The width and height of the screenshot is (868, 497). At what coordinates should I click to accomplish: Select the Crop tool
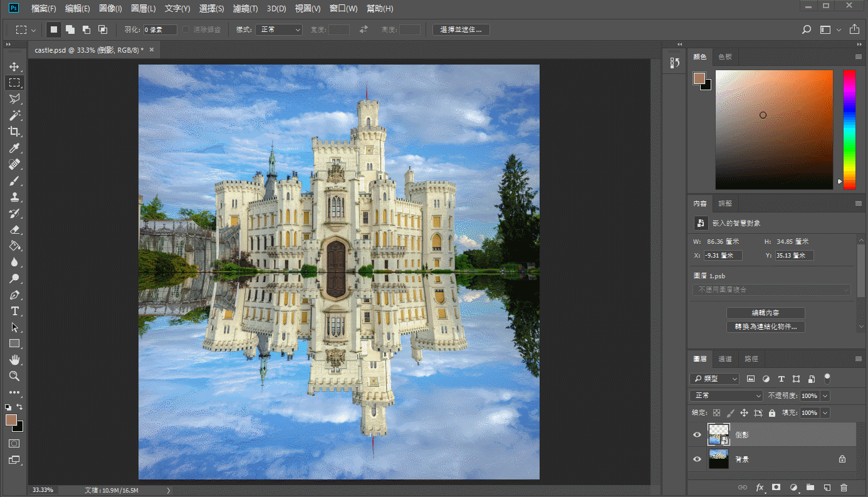coord(14,132)
